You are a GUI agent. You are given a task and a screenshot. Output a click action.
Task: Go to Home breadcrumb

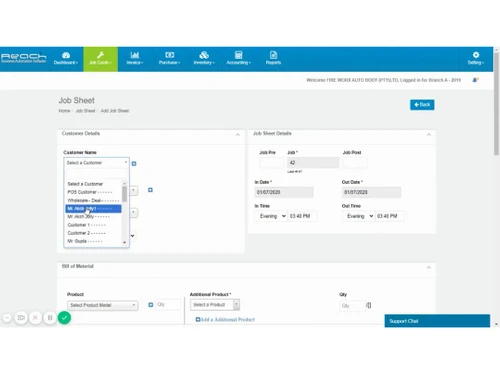pos(64,111)
